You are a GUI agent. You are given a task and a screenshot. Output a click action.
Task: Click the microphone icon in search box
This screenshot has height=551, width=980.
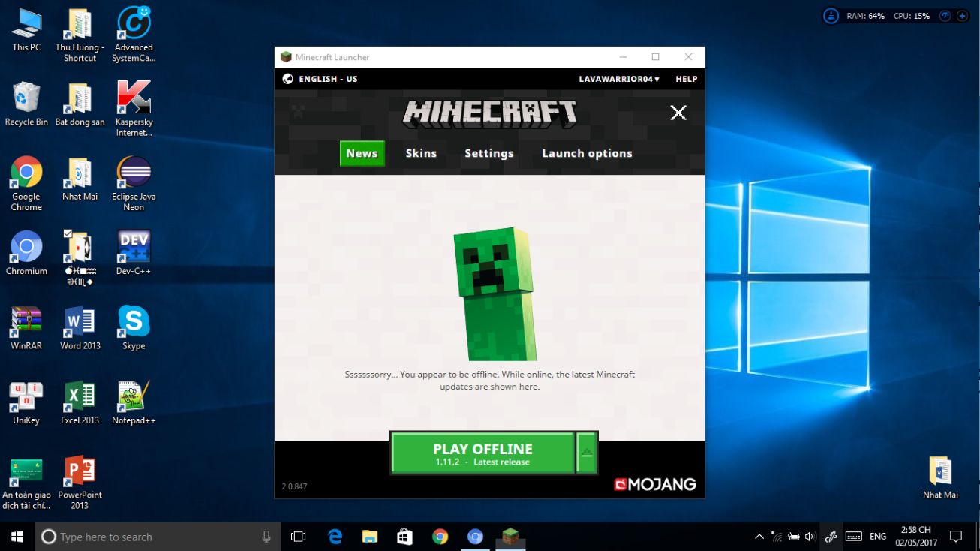coord(266,537)
